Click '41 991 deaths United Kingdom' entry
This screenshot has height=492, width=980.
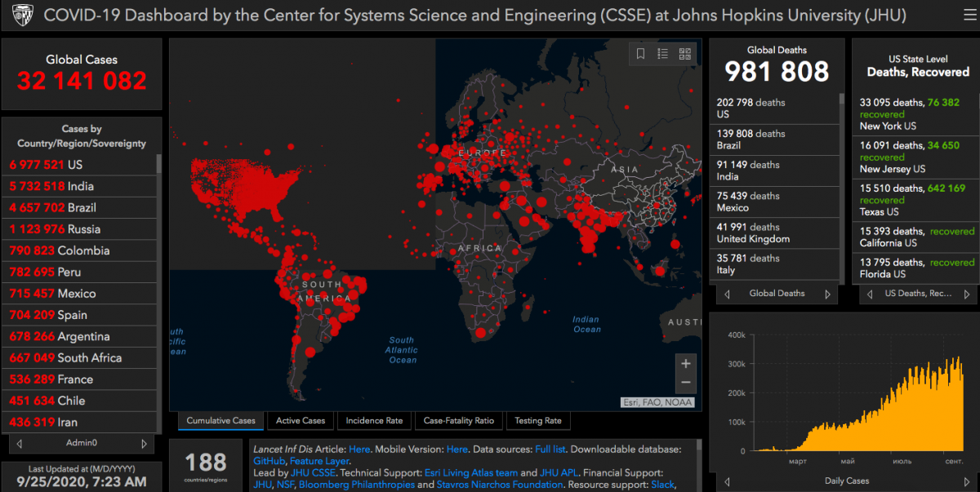pyautogui.click(x=774, y=233)
